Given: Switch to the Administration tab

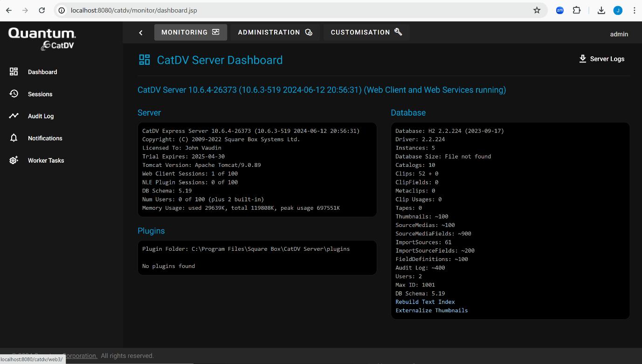Looking at the screenshot, I should (x=275, y=32).
